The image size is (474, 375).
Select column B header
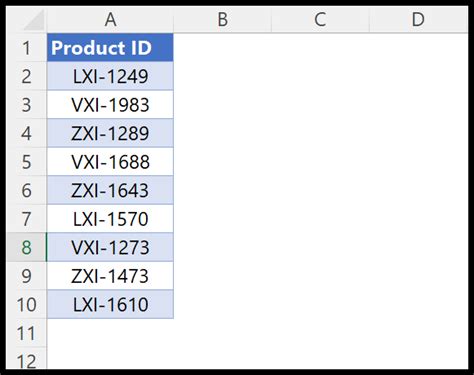point(223,19)
